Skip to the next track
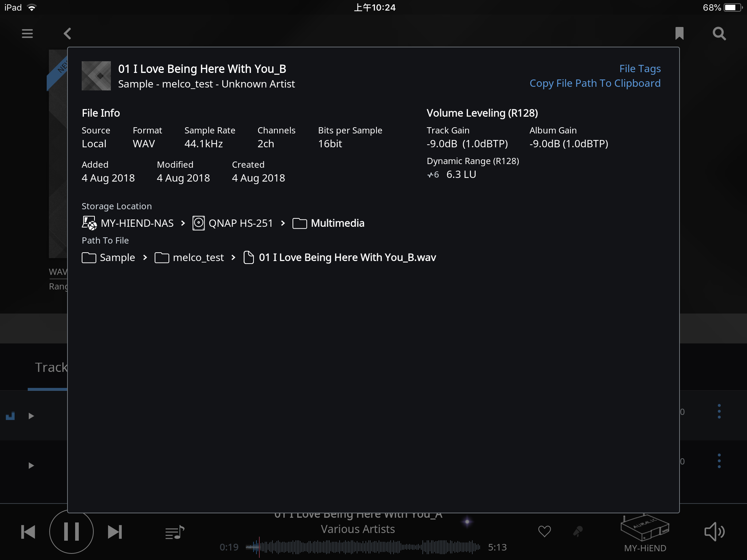 [x=115, y=532]
